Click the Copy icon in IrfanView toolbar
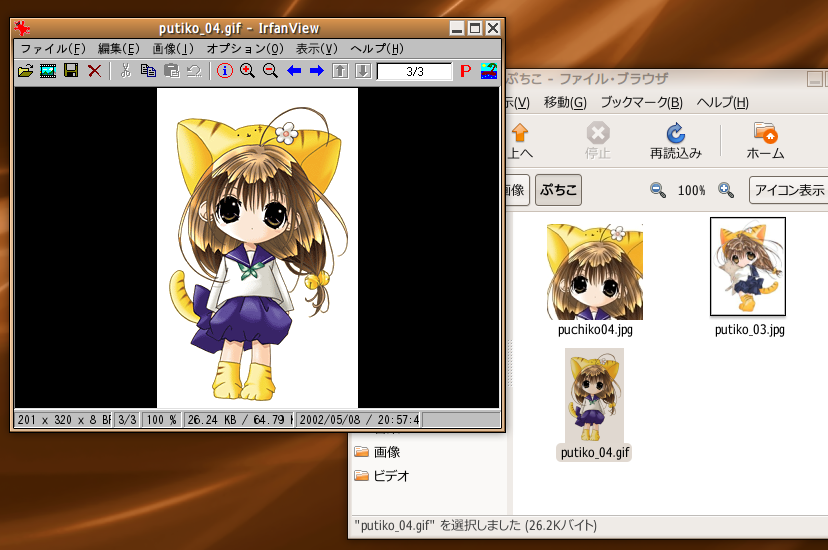The image size is (828, 550). click(148, 71)
